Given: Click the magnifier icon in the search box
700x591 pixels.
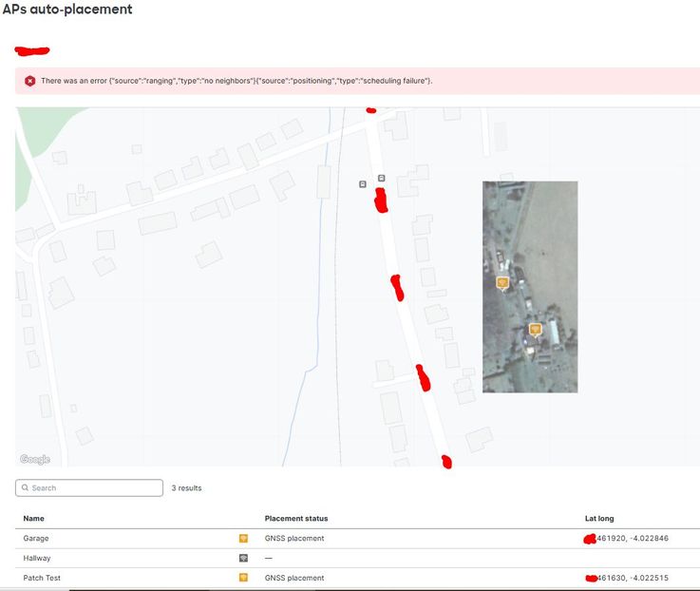Looking at the screenshot, I should 25,488.
